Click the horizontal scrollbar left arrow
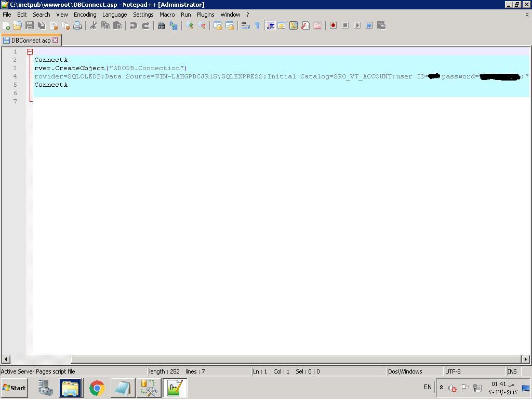This screenshot has height=399, width=532. [6, 359]
